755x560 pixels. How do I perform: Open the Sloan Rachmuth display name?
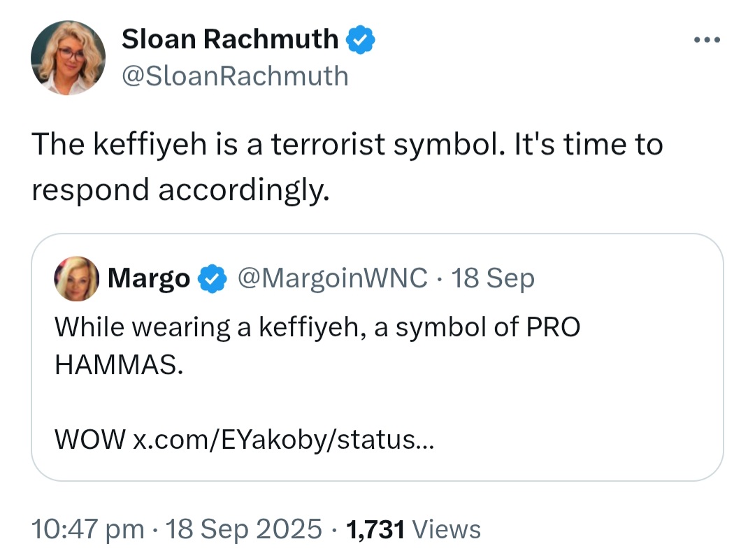(230, 40)
